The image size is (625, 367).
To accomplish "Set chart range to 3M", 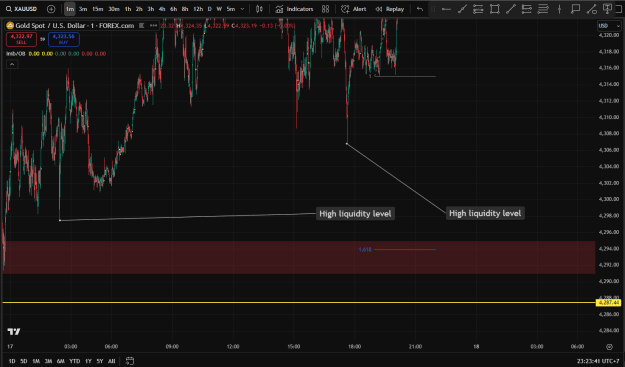I will coord(48,361).
